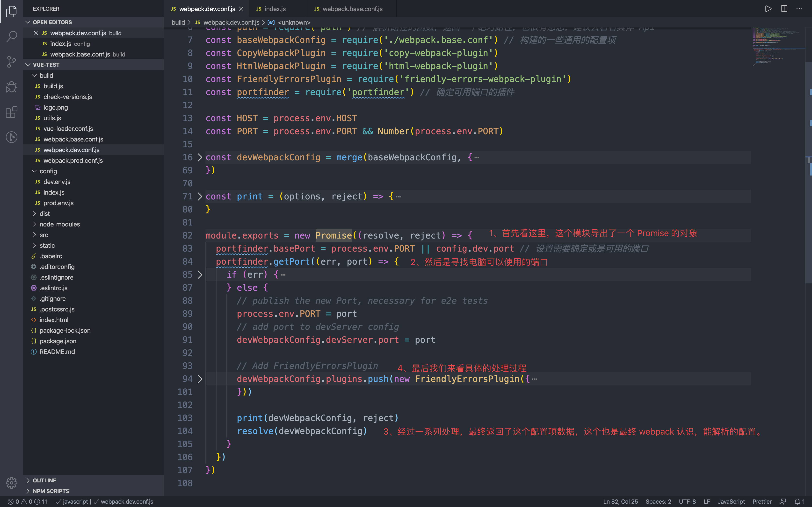Open the Search view in activity bar
The image size is (812, 507).
(x=11, y=36)
